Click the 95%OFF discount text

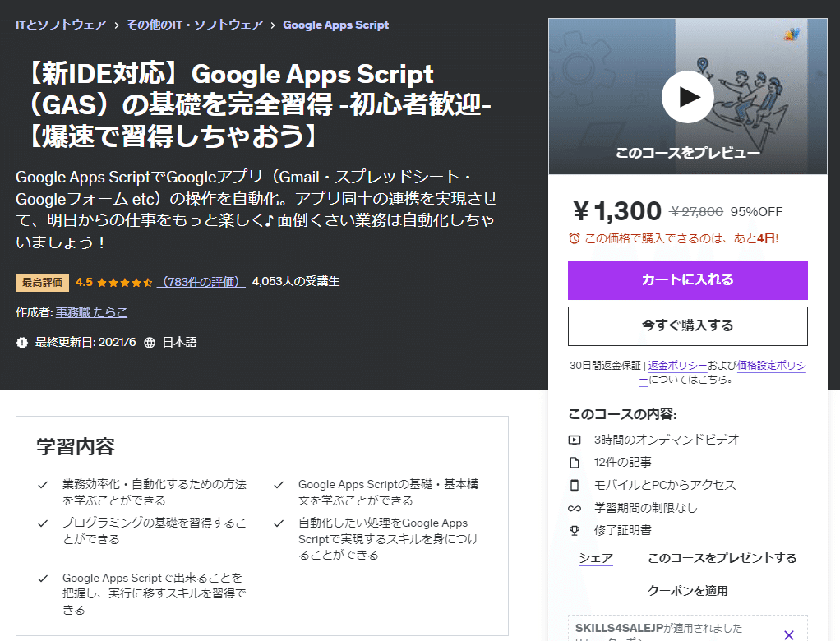point(756,212)
